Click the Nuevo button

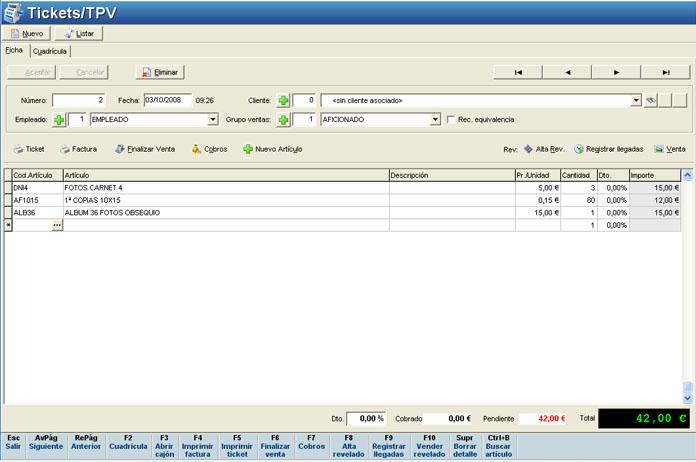coord(27,34)
